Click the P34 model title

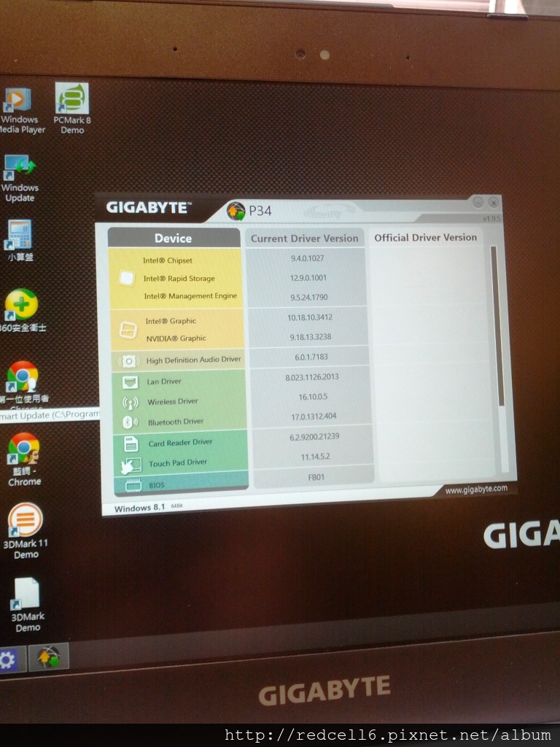(260, 211)
